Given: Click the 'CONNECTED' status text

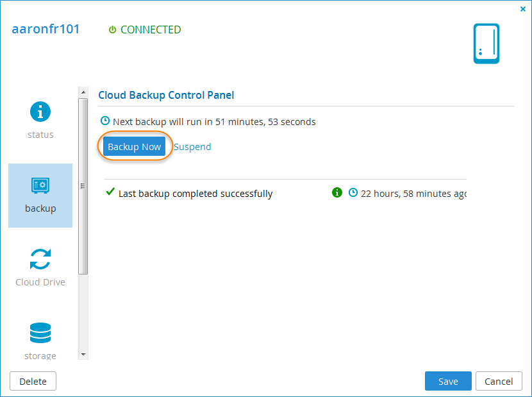Looking at the screenshot, I should pyautogui.click(x=151, y=30).
